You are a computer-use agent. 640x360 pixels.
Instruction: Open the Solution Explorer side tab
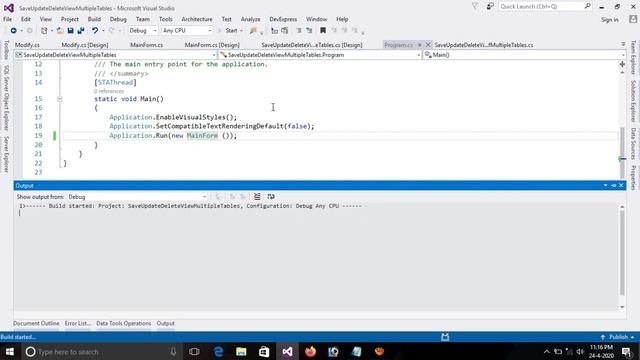633,100
